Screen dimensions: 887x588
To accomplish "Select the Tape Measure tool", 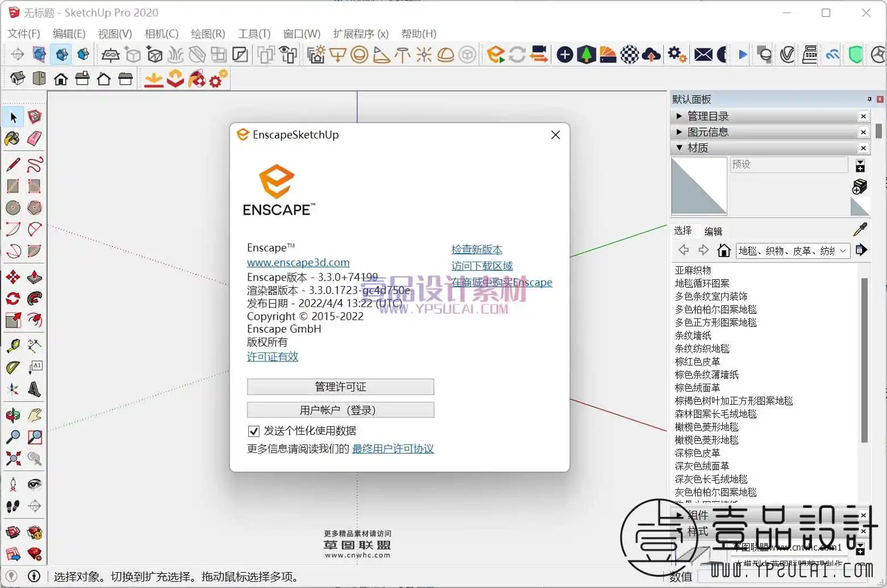I will tap(13, 346).
